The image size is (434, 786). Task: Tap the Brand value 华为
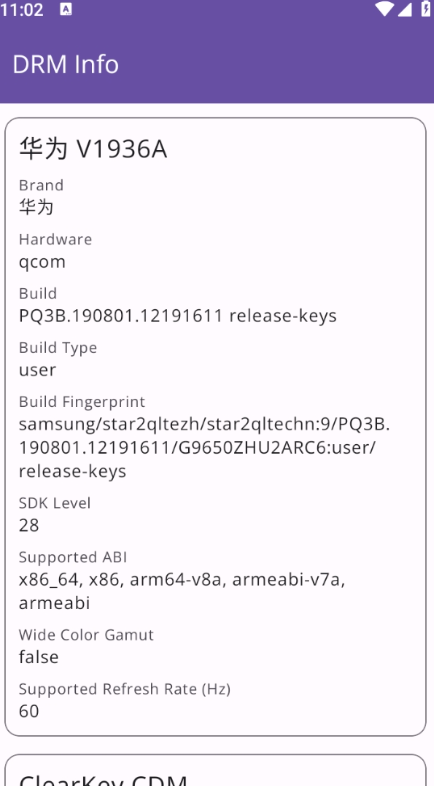pos(36,207)
